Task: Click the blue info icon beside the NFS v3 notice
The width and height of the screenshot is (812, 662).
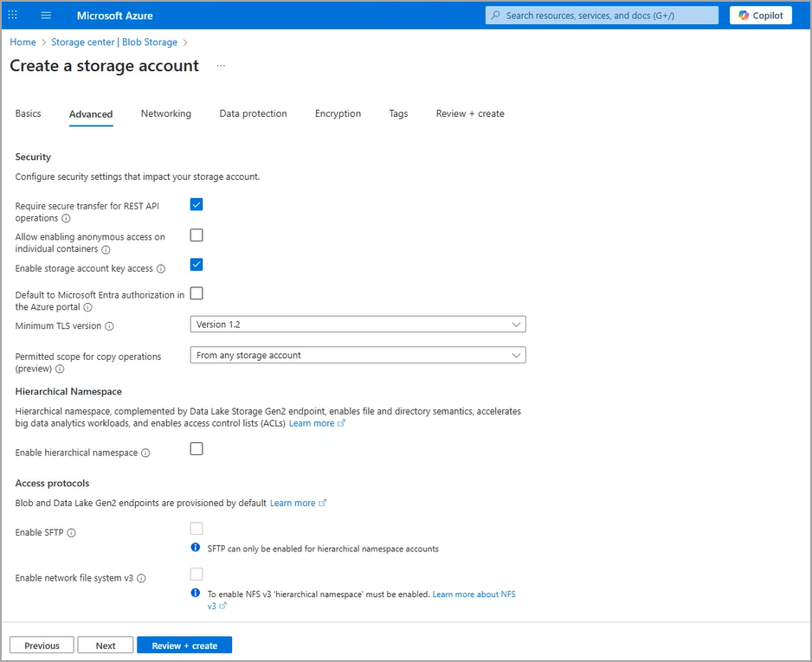Action: click(196, 593)
